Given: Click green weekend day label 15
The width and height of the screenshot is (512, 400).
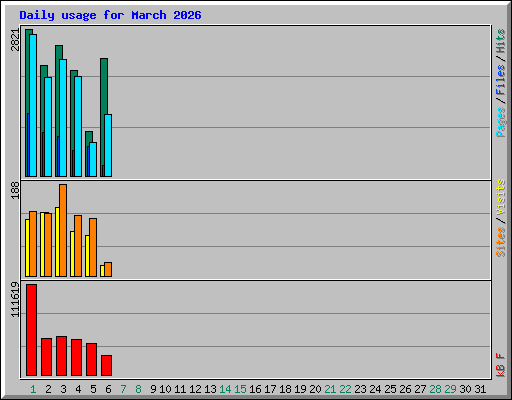Looking at the screenshot, I should tap(240, 389).
